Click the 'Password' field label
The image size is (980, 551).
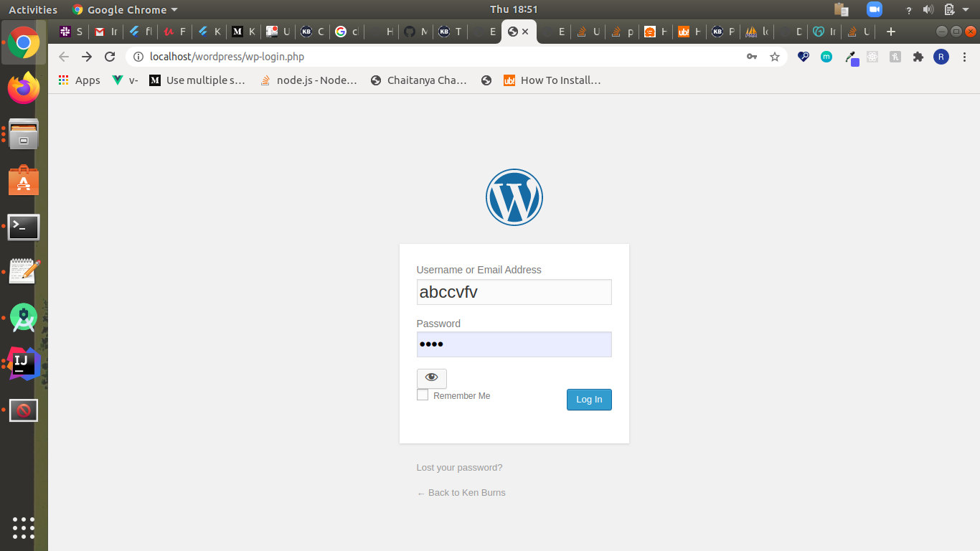click(438, 324)
